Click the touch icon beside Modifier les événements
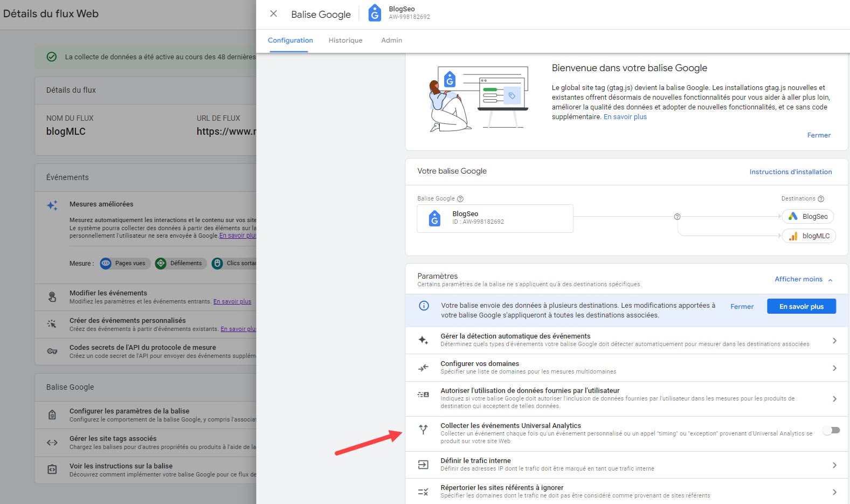The height and width of the screenshot is (504, 850). (x=52, y=297)
